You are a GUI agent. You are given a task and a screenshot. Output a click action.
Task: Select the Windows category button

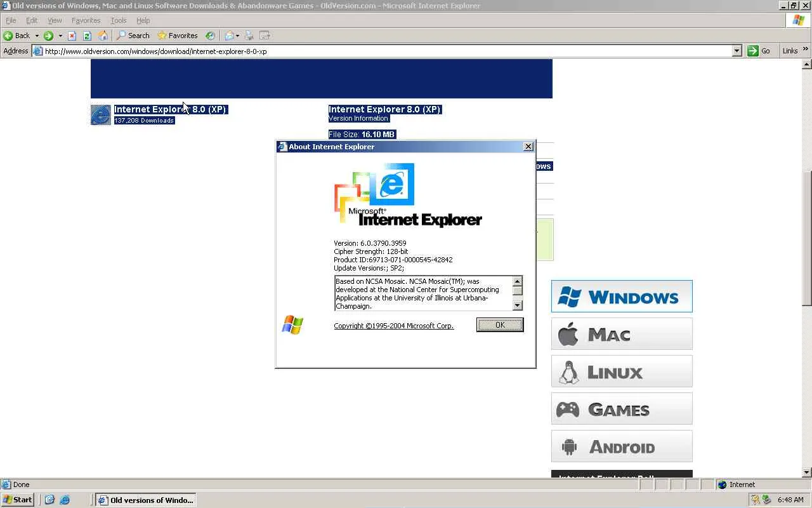[x=622, y=297]
